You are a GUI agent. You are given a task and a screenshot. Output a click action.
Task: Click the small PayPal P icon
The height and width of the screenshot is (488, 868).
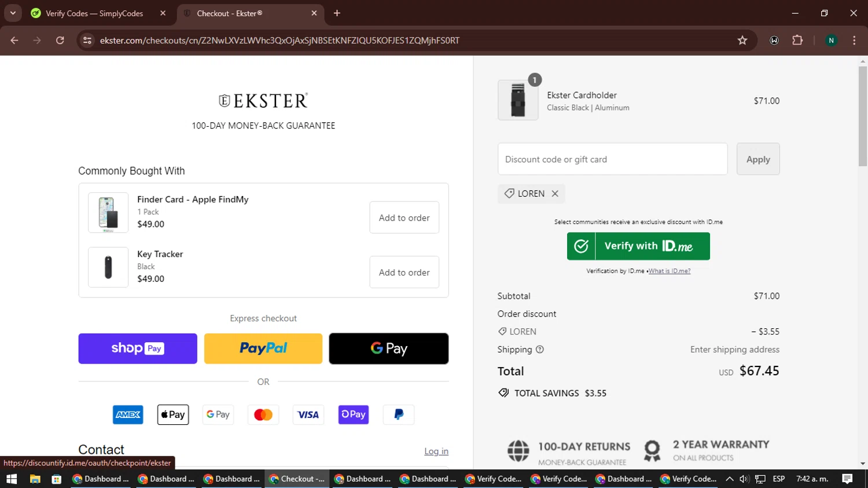click(399, 414)
